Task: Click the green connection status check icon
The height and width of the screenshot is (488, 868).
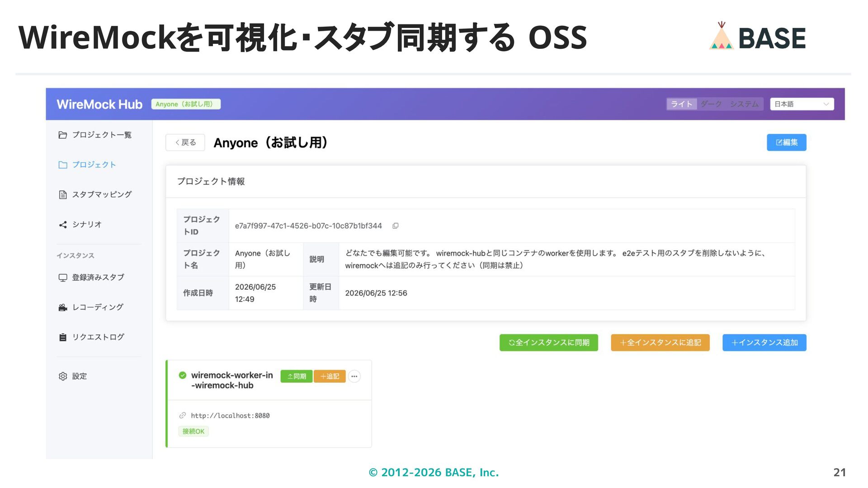Action: tap(183, 375)
